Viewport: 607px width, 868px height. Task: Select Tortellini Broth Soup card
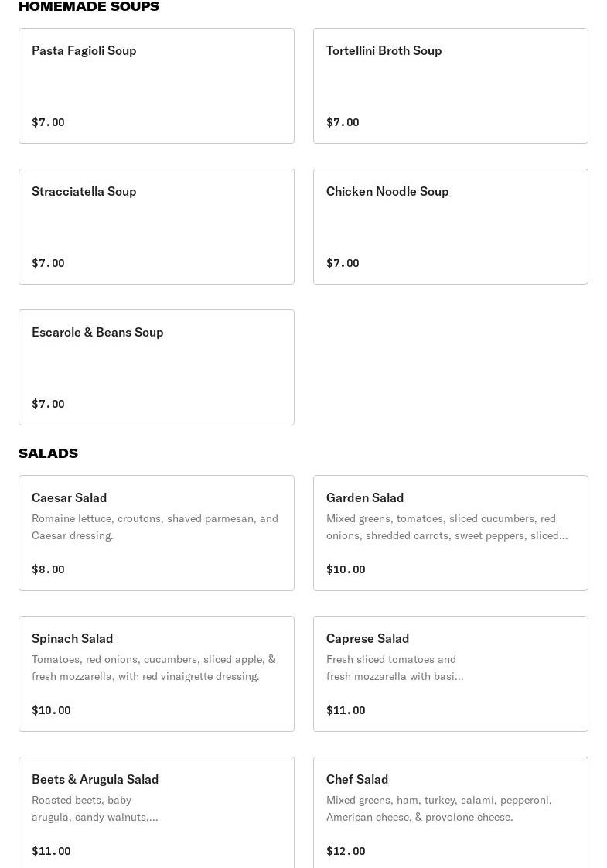[x=450, y=85]
